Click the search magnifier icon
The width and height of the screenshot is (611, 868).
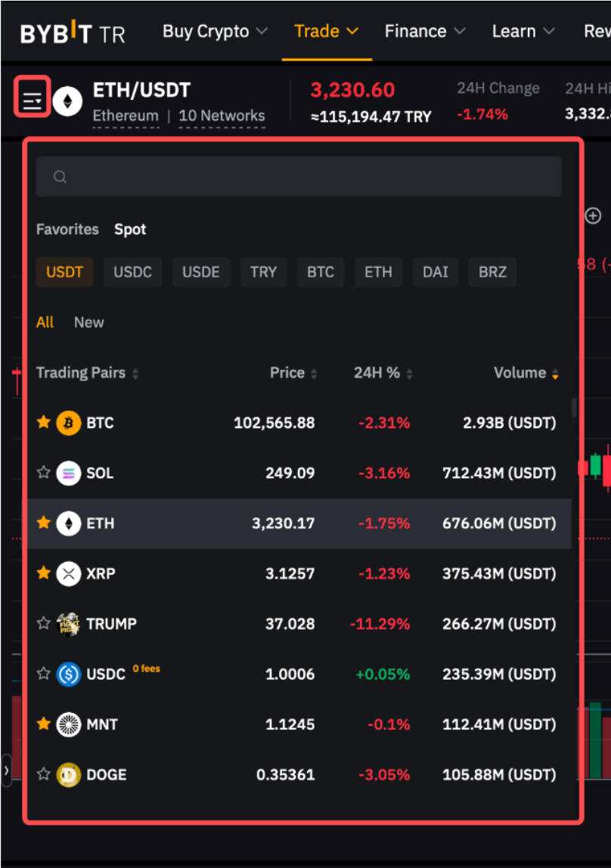(x=60, y=177)
